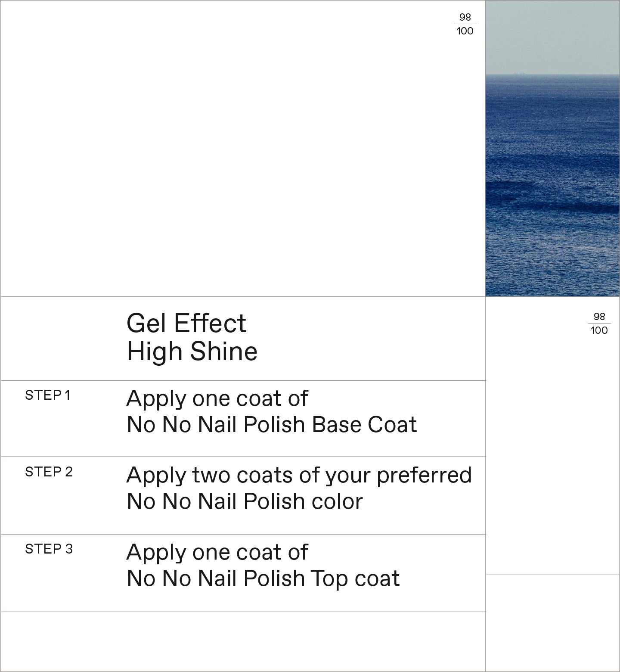Viewport: 620px width, 672px height.
Task: Click "Apply one coat of" in Step 3
Action: point(217,552)
